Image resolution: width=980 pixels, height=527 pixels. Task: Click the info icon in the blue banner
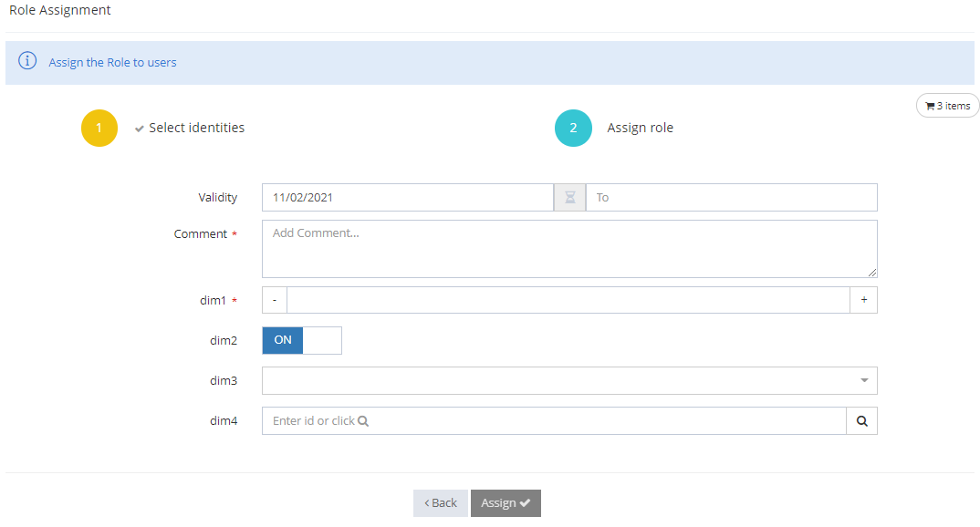pos(28,62)
